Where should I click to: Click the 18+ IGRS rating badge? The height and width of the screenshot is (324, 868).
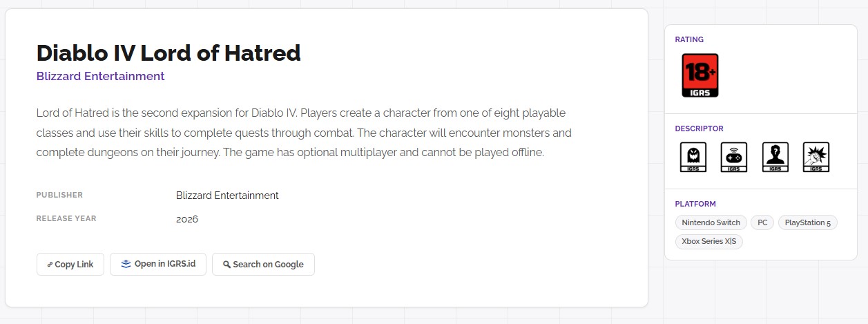[x=700, y=75]
